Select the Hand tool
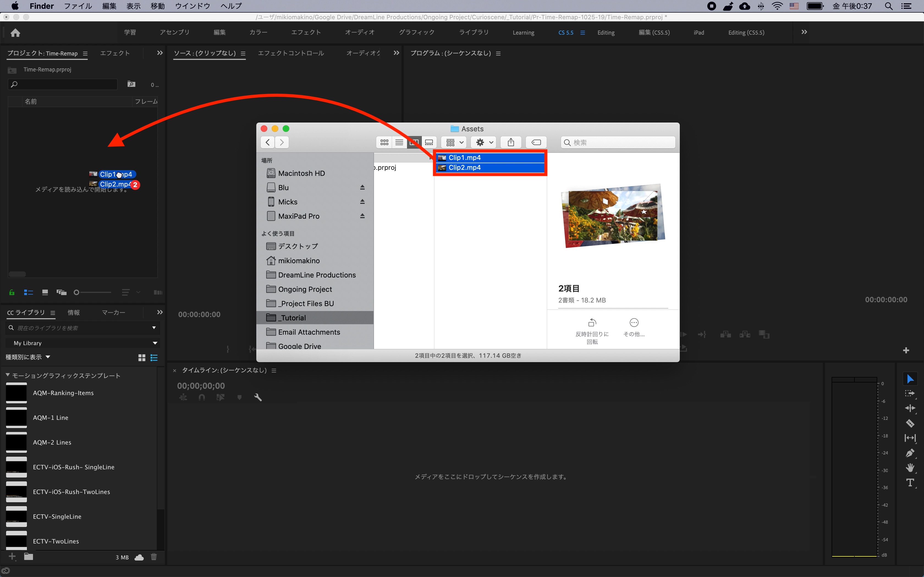Viewport: 924px width, 577px height. [x=910, y=468]
